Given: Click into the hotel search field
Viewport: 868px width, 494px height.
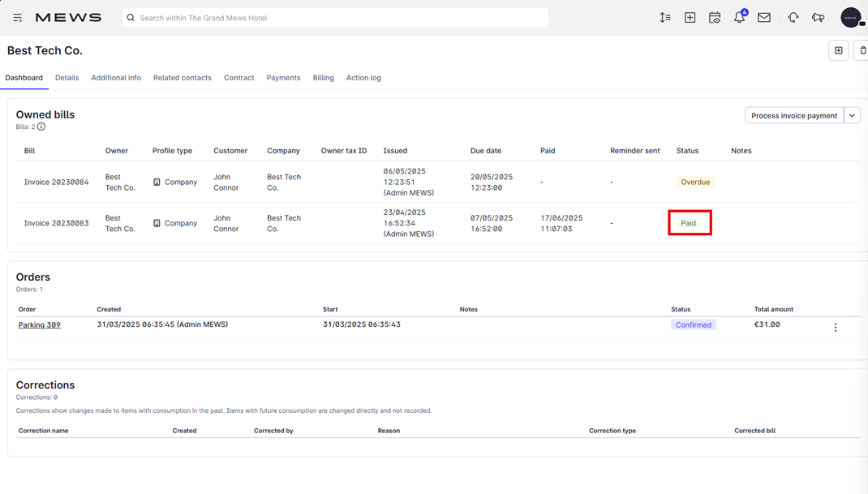Looking at the screenshot, I should click(336, 18).
